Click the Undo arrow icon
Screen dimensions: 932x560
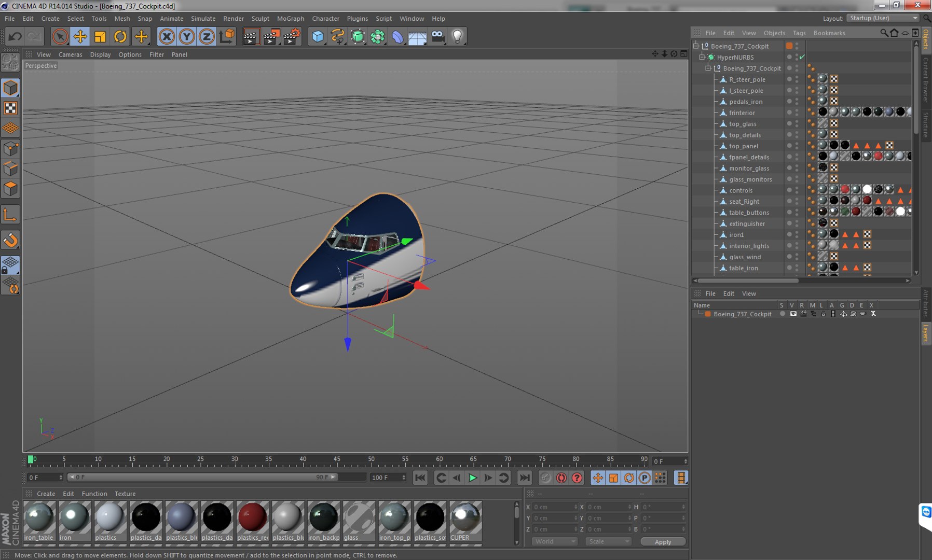pos(15,36)
